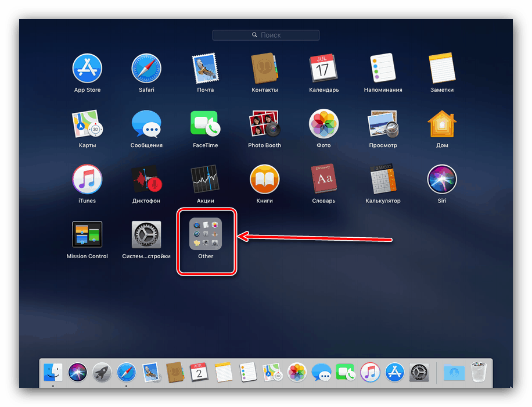Launch Photo Booth

click(x=265, y=124)
